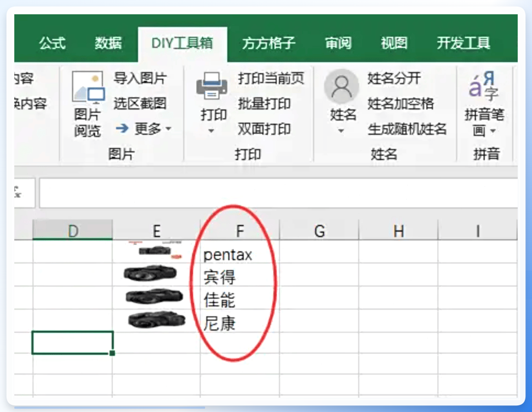Click 生成随机姓名 button
532x412 pixels.
point(407,129)
